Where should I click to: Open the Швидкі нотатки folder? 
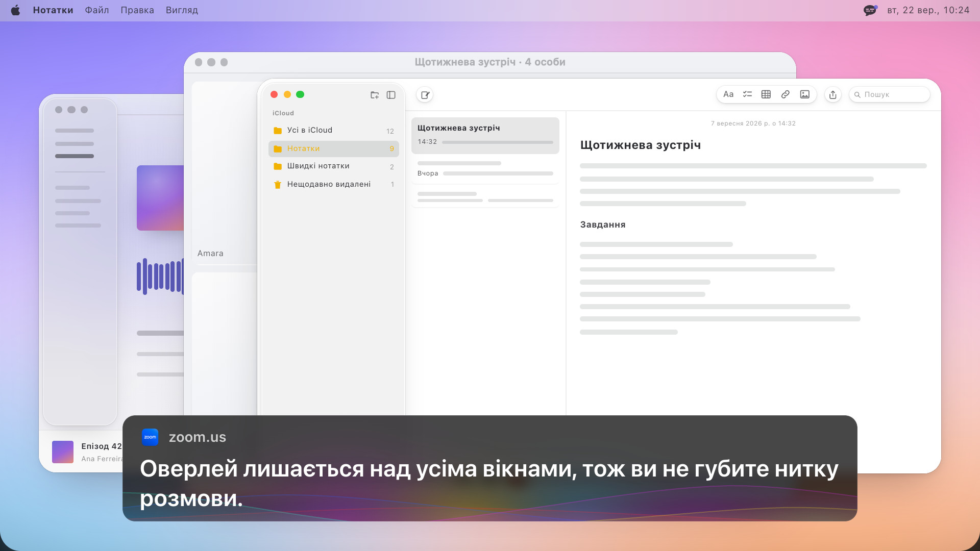click(x=334, y=166)
